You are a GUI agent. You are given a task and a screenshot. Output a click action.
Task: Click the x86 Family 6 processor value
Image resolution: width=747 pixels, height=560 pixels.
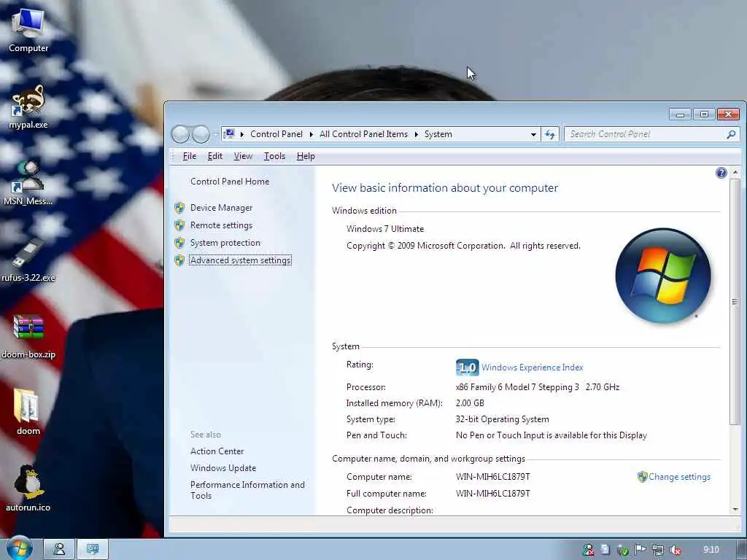538,387
